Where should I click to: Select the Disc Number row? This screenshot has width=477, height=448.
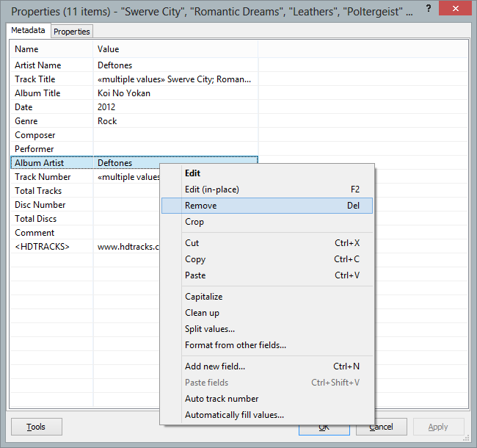(85, 205)
